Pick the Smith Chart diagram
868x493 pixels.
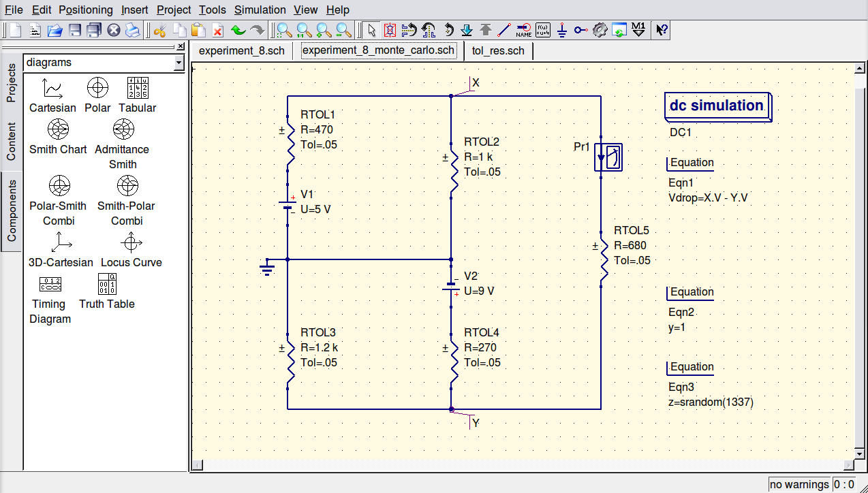click(58, 129)
